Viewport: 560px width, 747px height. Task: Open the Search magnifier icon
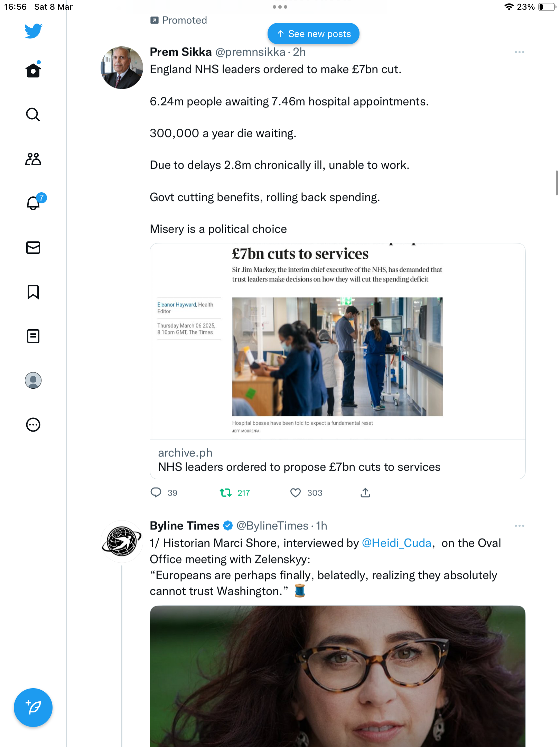[x=33, y=114]
